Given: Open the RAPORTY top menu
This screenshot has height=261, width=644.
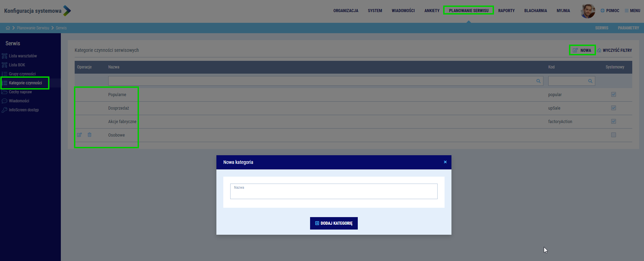Looking at the screenshot, I should tap(506, 11).
